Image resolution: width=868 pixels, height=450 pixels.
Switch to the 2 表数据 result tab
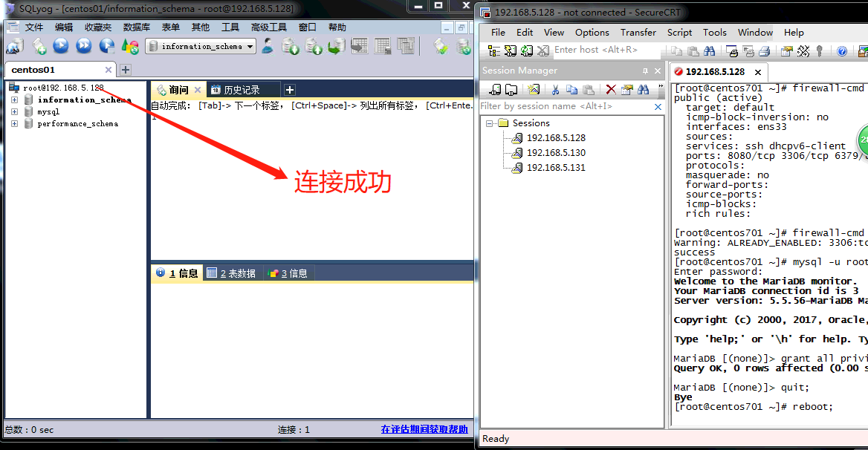click(x=232, y=273)
